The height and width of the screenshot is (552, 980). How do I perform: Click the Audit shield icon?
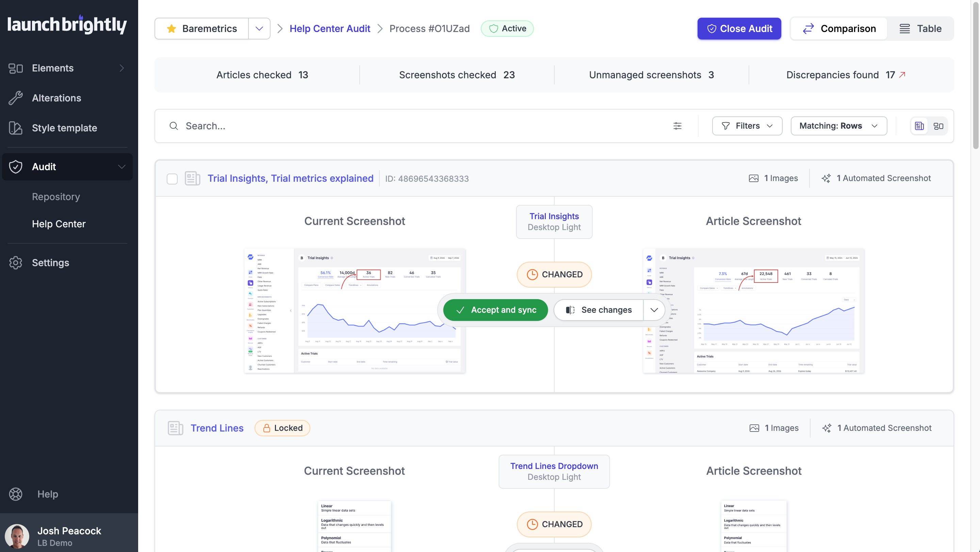(16, 167)
